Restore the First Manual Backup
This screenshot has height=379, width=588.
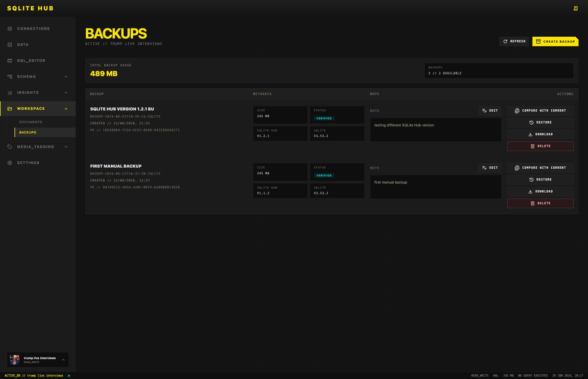pos(540,179)
